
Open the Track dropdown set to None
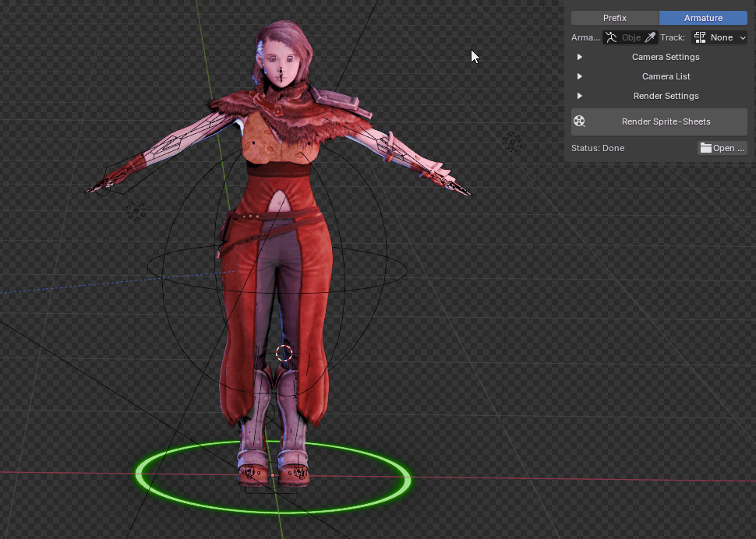(x=719, y=37)
